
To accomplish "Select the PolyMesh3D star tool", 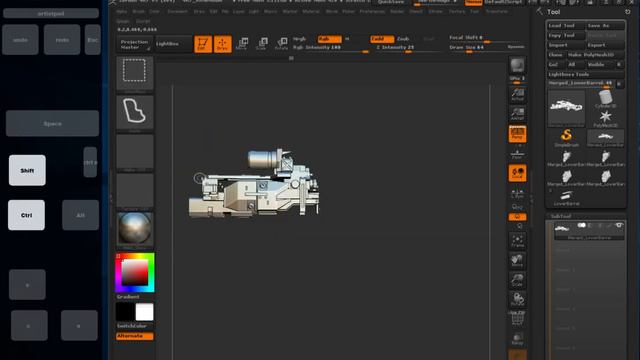I will point(605,118).
